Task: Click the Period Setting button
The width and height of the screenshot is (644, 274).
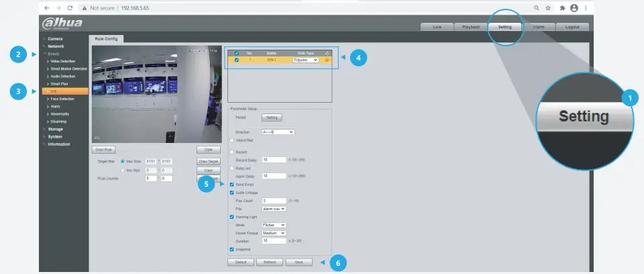Action: pos(272,118)
